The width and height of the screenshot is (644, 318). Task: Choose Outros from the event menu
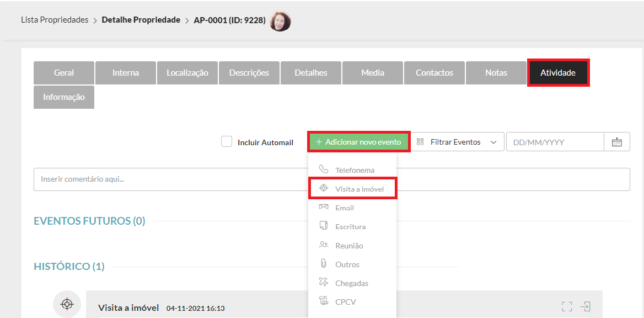tap(352, 264)
